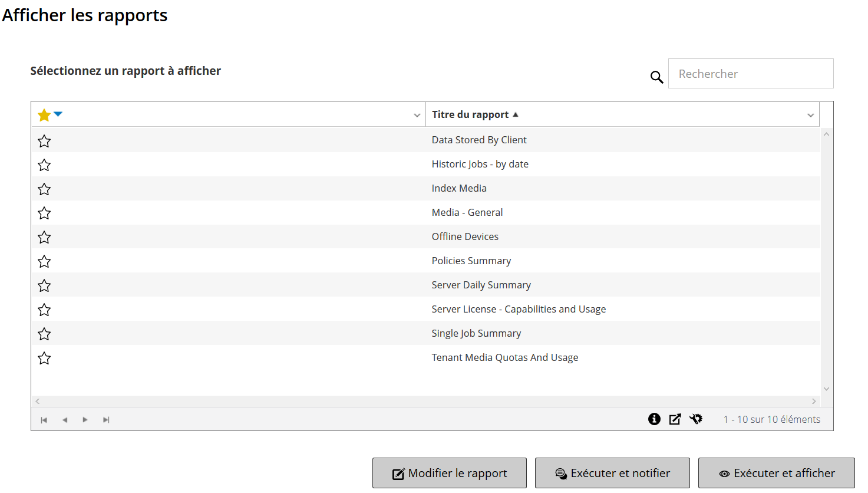Select the Policies Summary report row
This screenshot has height=493, width=868.
point(471,261)
